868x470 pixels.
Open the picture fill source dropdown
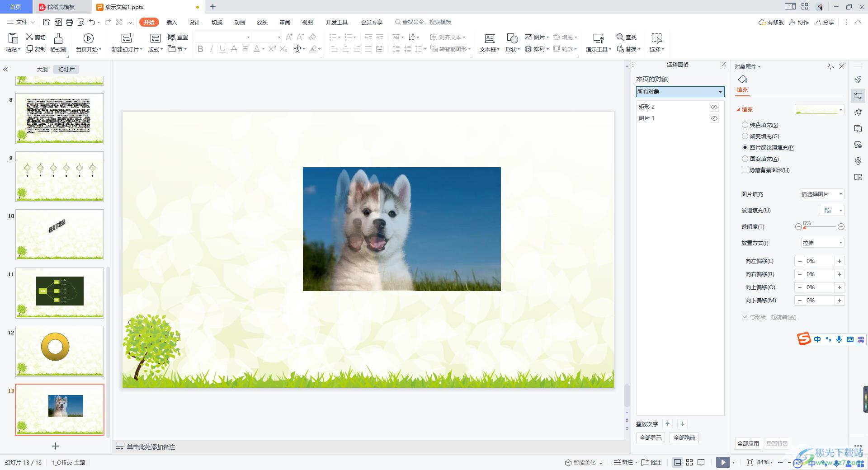822,194
